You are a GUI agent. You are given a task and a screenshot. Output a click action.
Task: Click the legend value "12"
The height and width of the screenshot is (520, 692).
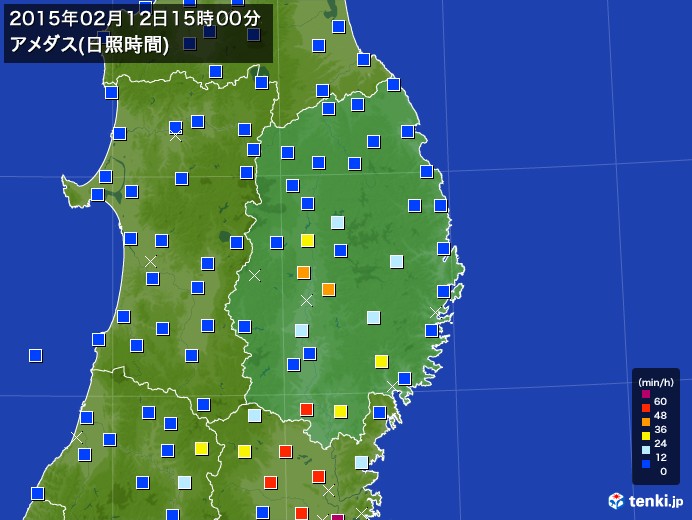pos(660,457)
